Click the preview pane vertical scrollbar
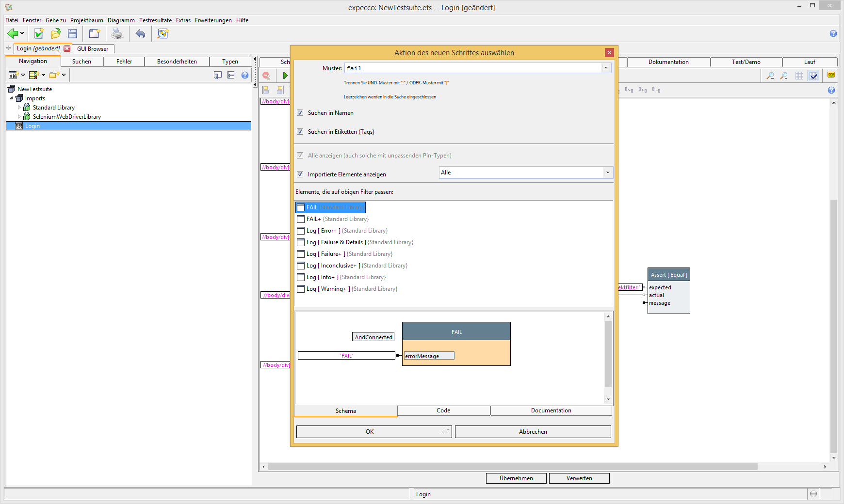This screenshot has width=844, height=504. point(608,354)
